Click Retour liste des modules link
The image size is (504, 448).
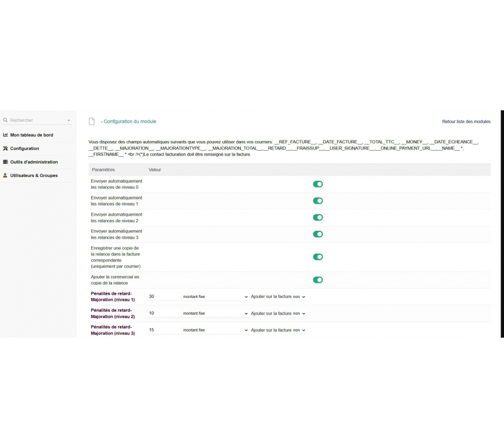pyautogui.click(x=466, y=122)
